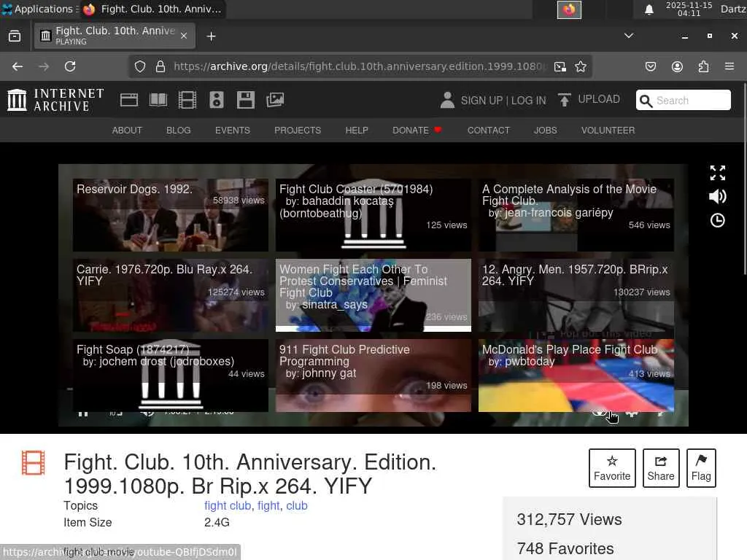Open the BLOG menu item
747x560 pixels.
(178, 131)
